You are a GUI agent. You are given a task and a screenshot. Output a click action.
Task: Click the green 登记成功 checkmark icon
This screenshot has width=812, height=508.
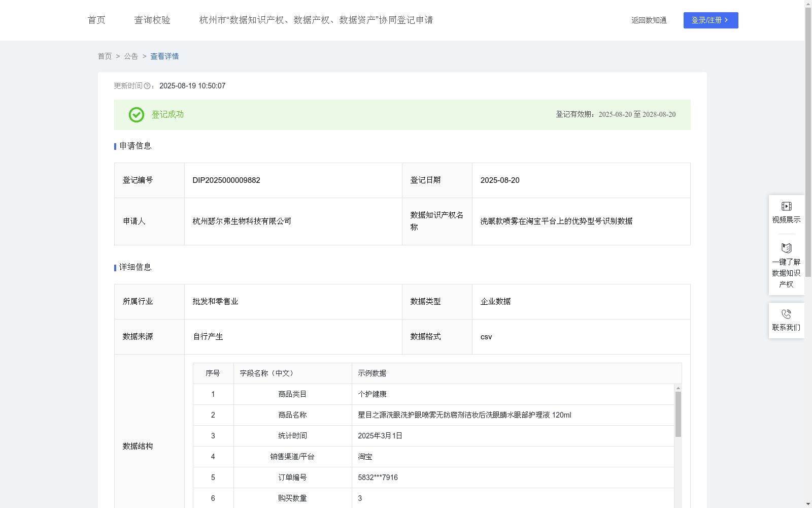click(x=136, y=115)
